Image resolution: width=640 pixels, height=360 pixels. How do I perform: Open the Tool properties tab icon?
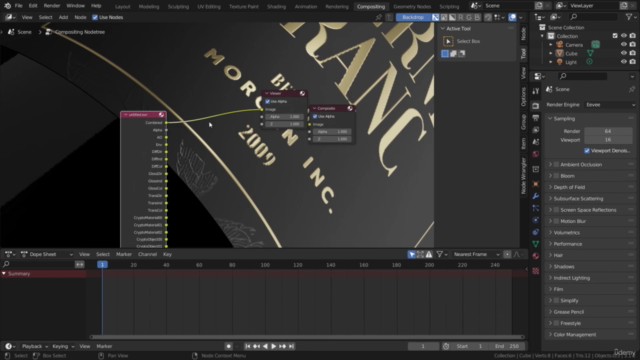536,91
